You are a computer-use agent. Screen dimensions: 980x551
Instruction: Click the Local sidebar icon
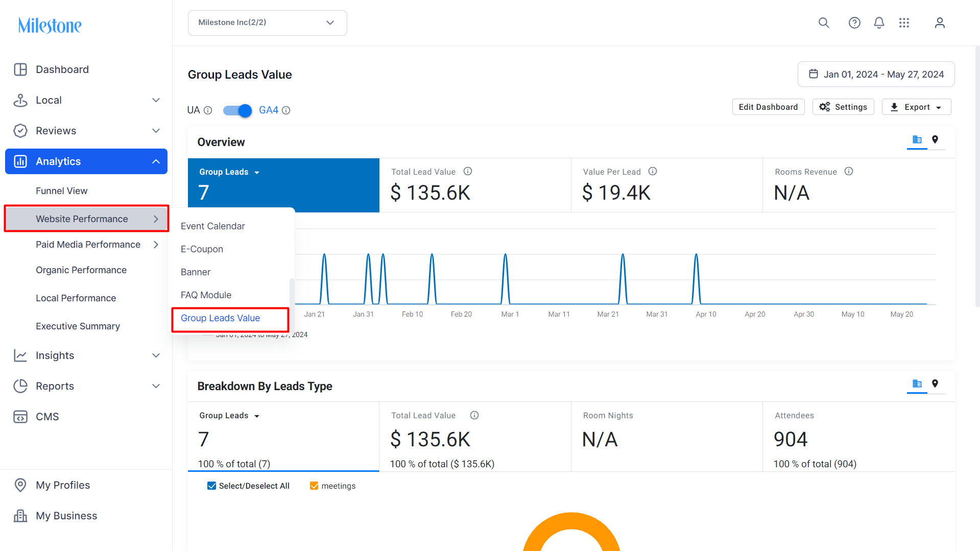point(20,100)
